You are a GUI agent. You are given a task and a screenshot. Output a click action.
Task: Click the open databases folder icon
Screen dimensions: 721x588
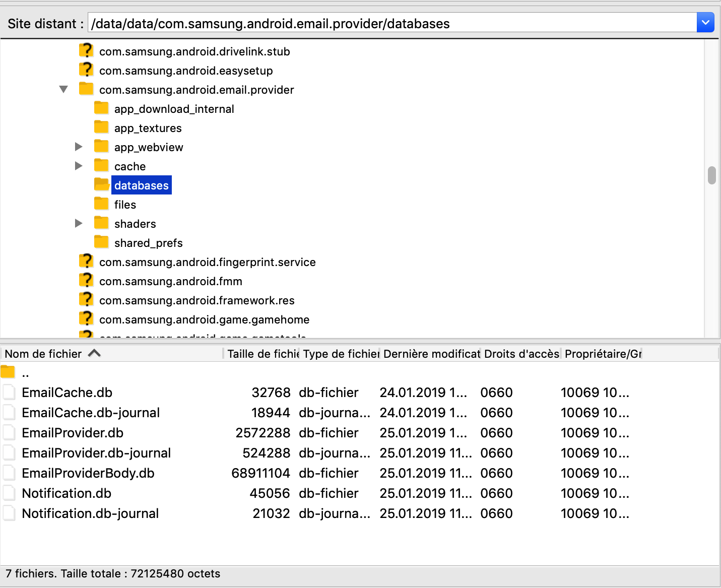coord(102,184)
